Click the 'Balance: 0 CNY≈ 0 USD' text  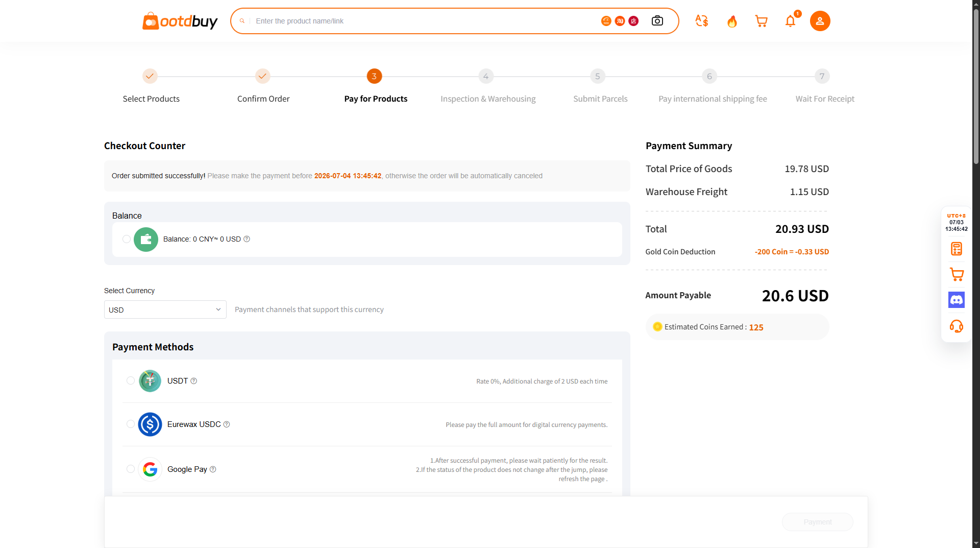[202, 239]
